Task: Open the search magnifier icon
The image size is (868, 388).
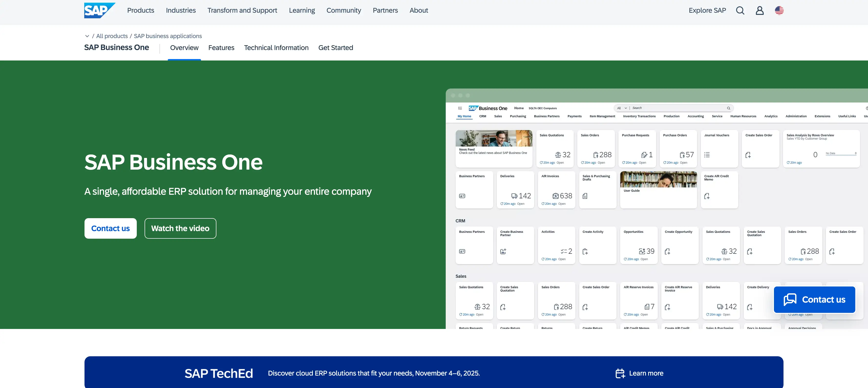Action: pyautogui.click(x=740, y=10)
